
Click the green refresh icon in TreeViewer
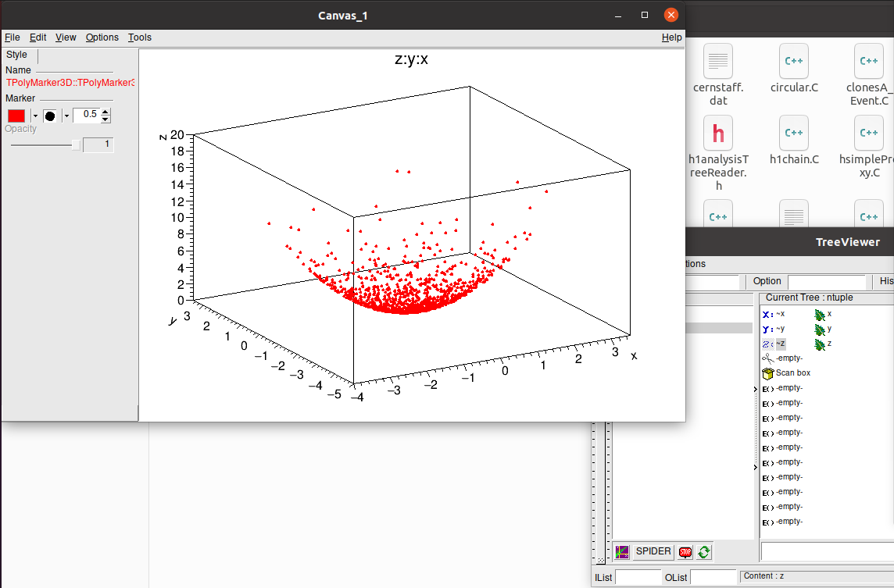tap(704, 551)
